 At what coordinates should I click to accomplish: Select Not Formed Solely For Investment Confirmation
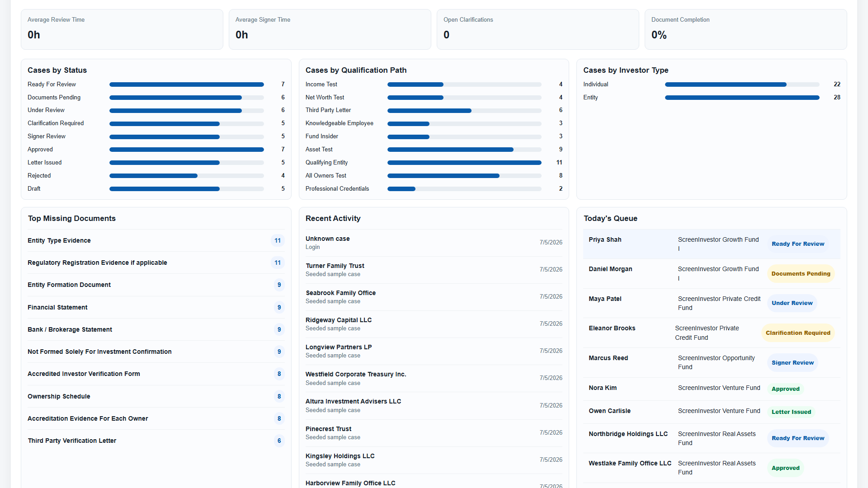(156, 352)
